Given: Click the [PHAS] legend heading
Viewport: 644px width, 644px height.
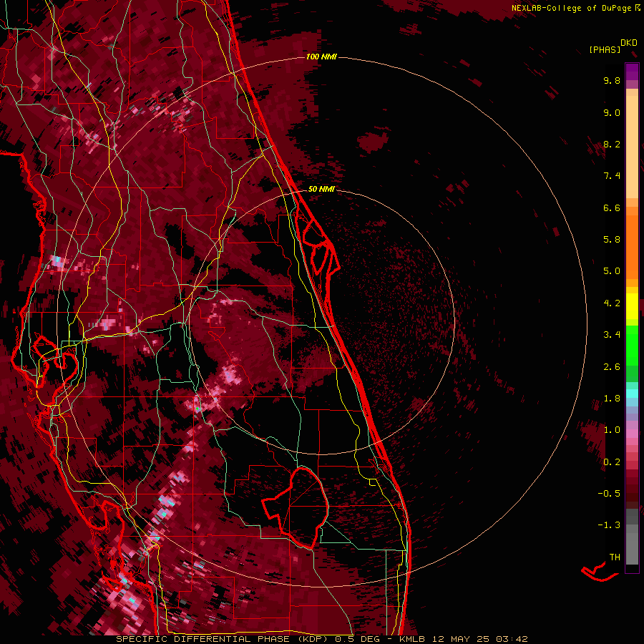Looking at the screenshot, I should click(x=605, y=49).
